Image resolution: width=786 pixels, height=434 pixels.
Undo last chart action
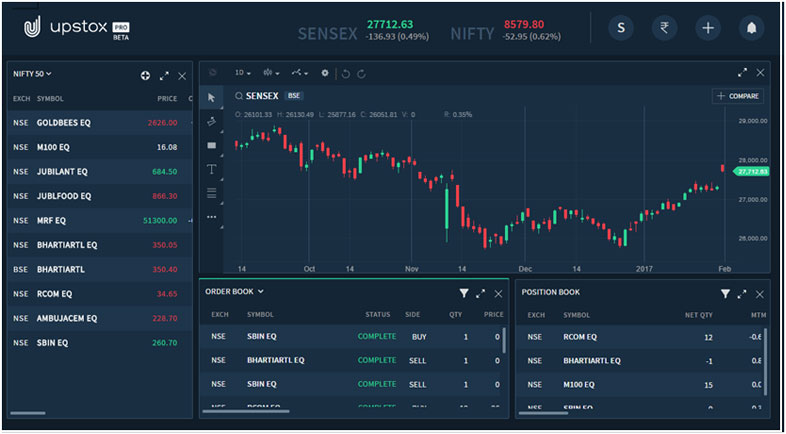pyautogui.click(x=345, y=74)
